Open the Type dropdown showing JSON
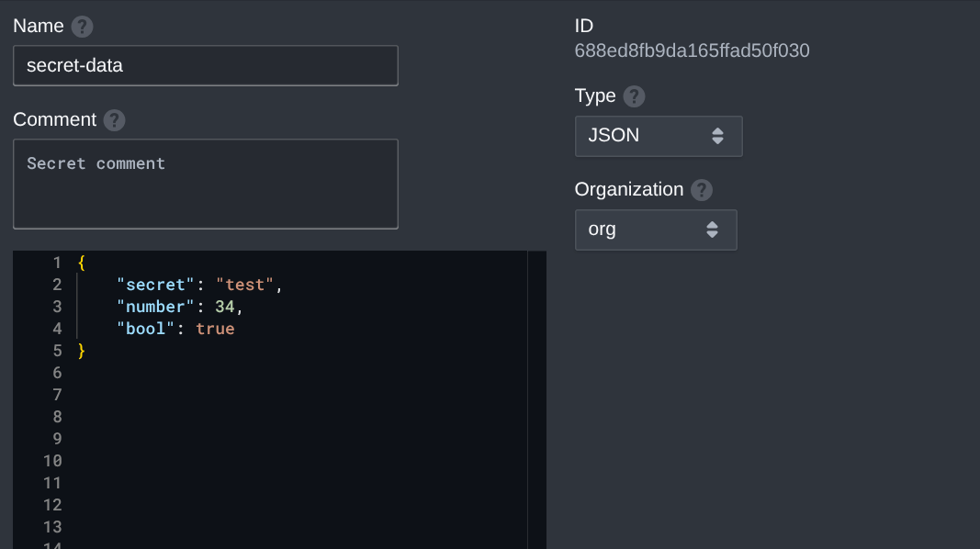Screen dimensions: 980x549 point(658,136)
